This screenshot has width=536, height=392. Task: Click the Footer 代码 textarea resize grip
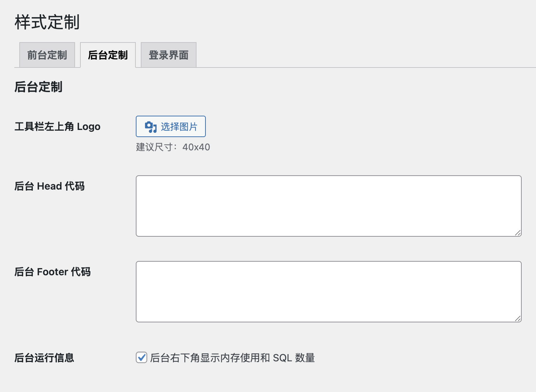(x=518, y=318)
